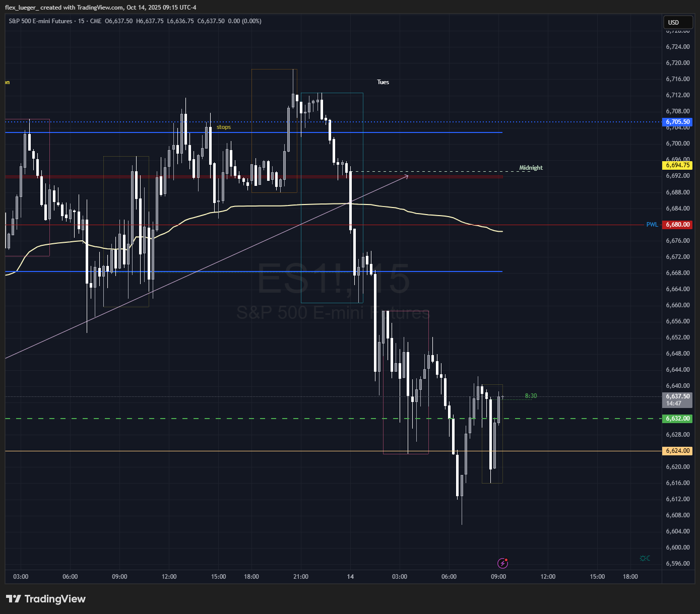Click the S&P 500 E-mini Futures title
This screenshot has width=700, height=614.
[40, 21]
